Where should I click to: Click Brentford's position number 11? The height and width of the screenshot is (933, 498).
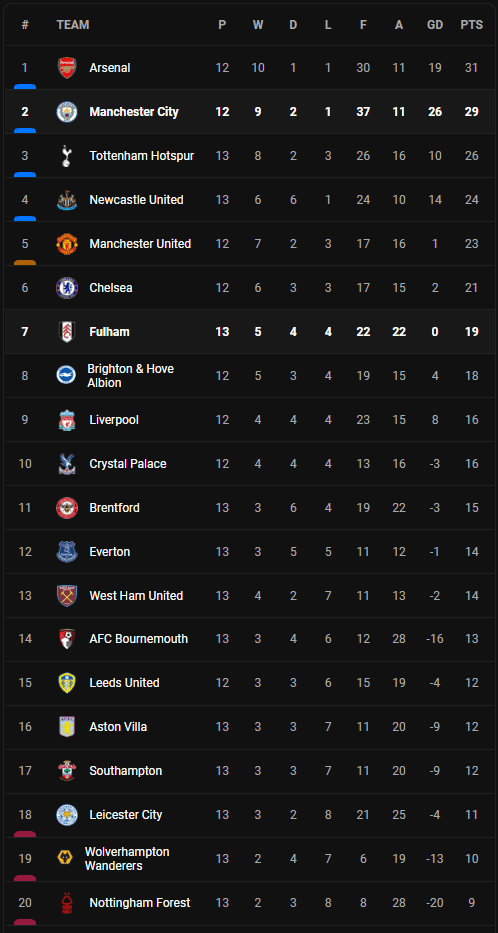pos(25,508)
